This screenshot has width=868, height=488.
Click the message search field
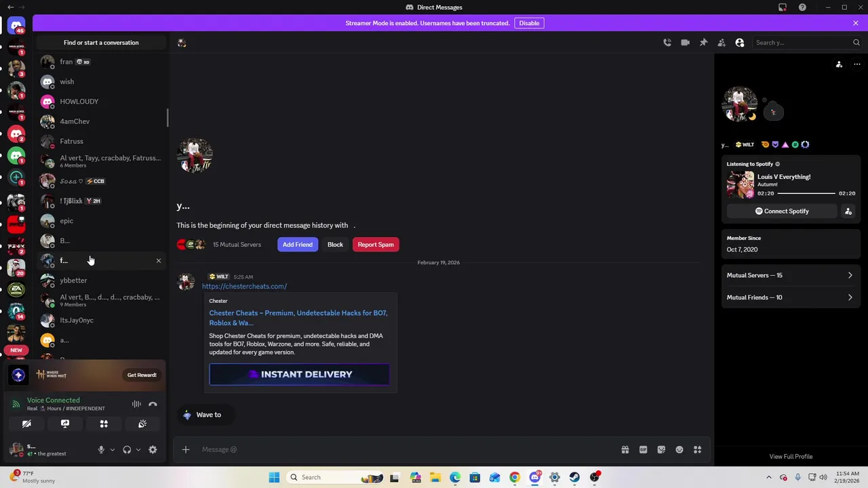(807, 43)
